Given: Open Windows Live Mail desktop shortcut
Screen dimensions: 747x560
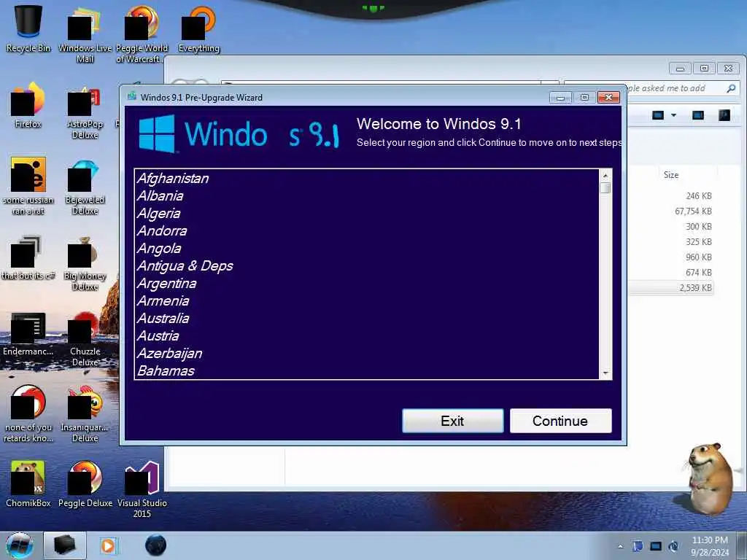Looking at the screenshot, I should point(85,34).
